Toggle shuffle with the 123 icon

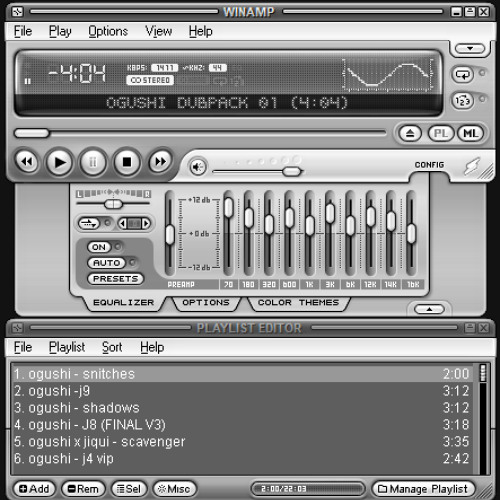(x=463, y=100)
